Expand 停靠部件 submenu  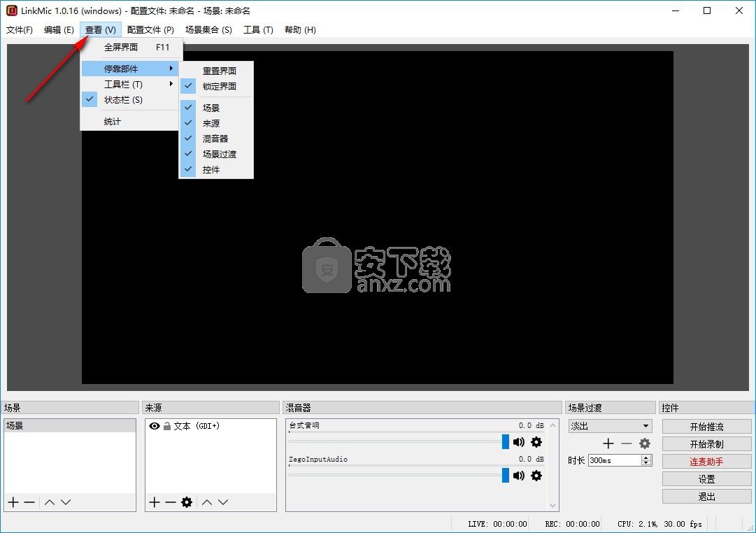129,69
